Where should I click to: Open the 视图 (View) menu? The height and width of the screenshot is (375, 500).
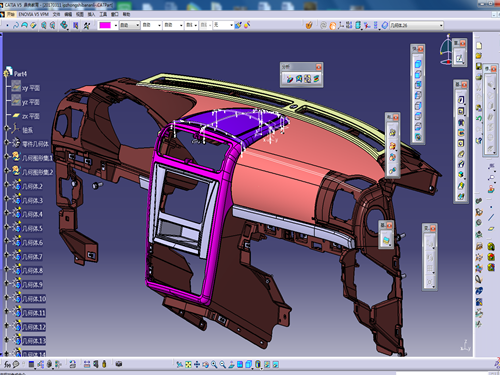(x=80, y=14)
